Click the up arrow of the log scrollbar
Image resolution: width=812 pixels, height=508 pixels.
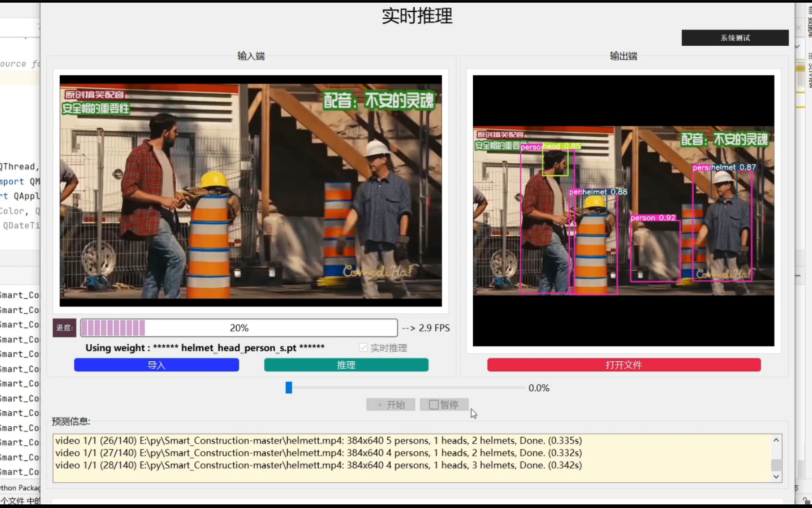coord(776,440)
